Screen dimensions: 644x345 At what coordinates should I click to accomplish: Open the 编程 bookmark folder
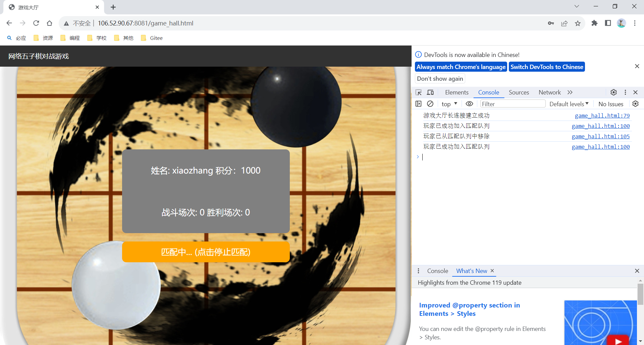point(70,38)
